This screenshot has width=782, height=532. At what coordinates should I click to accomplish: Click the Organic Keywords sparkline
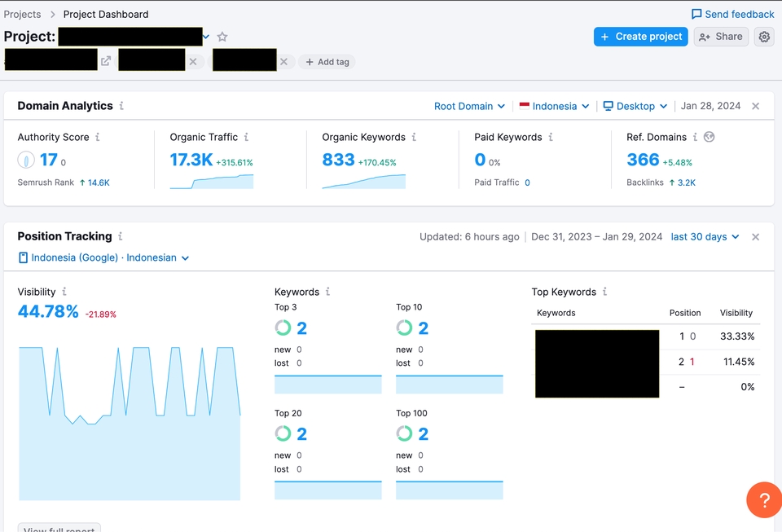pyautogui.click(x=363, y=182)
